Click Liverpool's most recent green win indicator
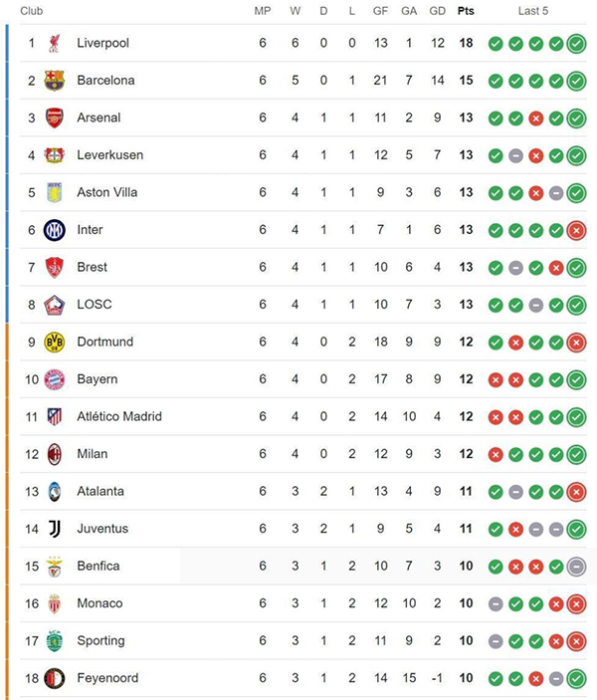Image resolution: width=597 pixels, height=700 pixels. tap(576, 43)
